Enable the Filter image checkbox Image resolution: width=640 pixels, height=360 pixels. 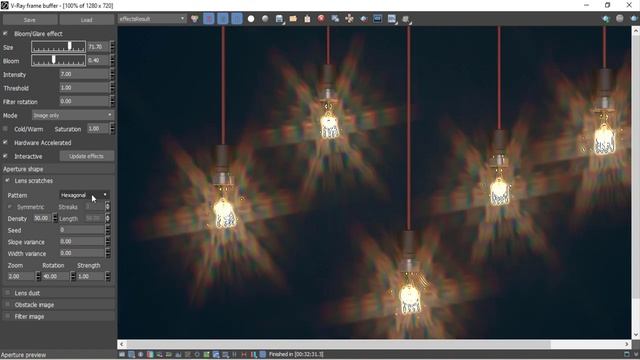point(7,316)
